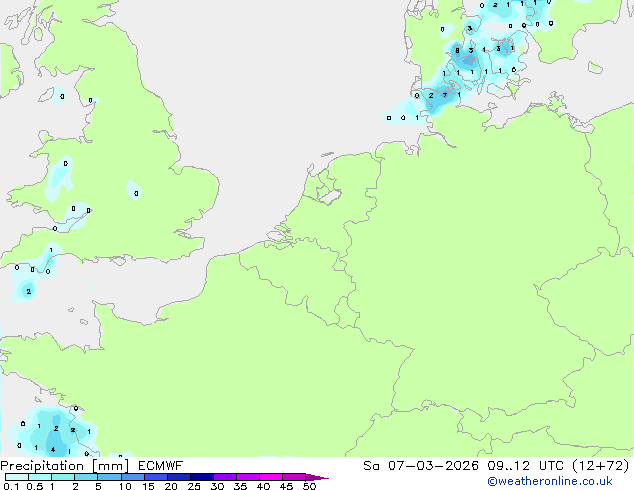Click the 0.1 to 0.5 mm legend swatch
The height and width of the screenshot is (490, 634).
17,477
